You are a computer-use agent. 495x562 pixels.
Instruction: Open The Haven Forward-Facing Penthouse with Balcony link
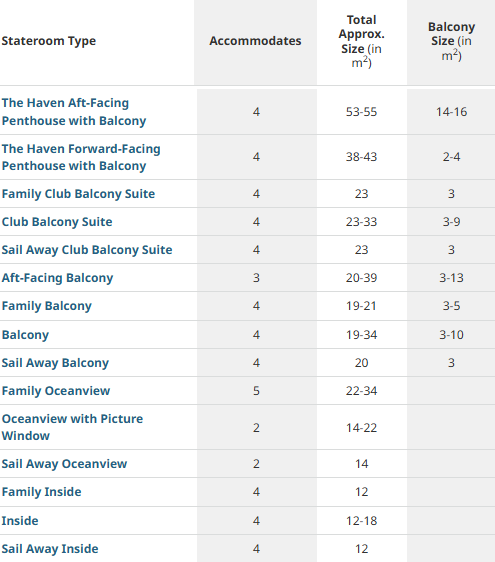[81, 157]
